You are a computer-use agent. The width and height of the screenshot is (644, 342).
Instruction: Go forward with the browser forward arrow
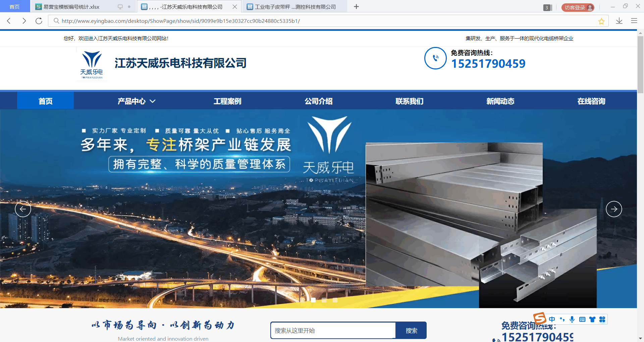click(x=24, y=21)
